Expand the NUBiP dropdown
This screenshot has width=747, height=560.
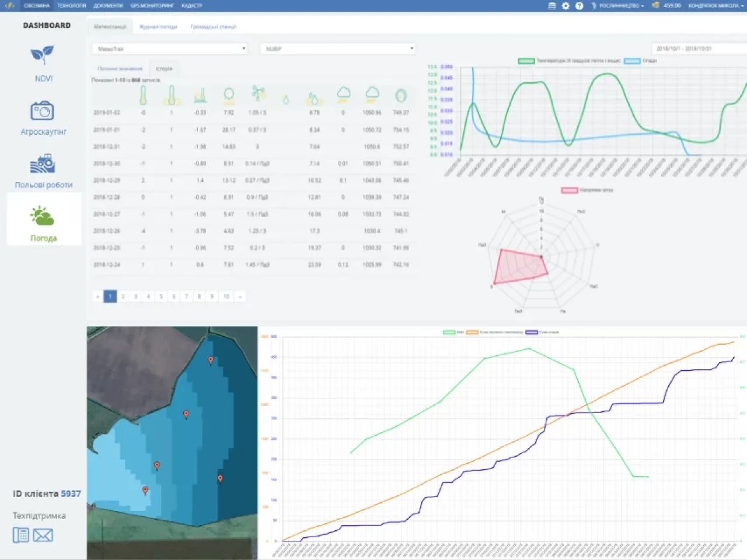click(x=337, y=49)
